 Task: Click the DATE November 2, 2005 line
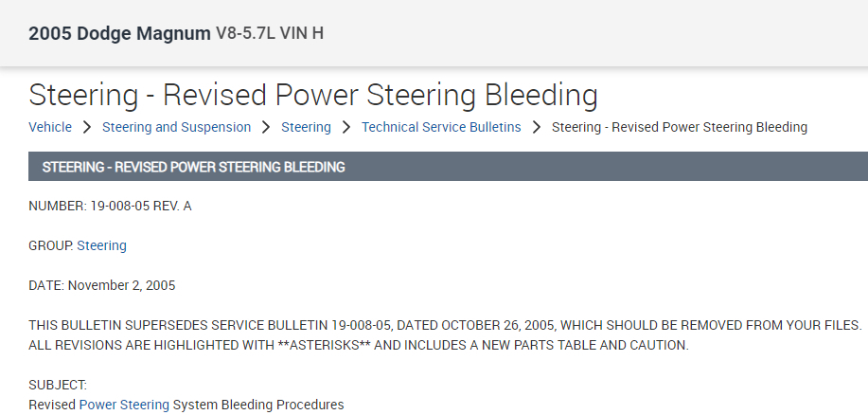101,285
